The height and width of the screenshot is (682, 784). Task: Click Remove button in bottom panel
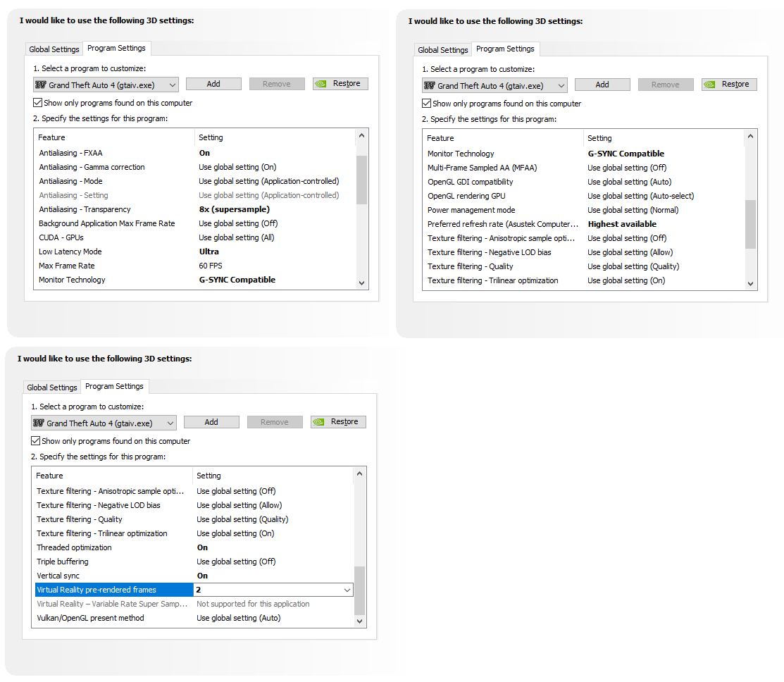[x=275, y=422]
